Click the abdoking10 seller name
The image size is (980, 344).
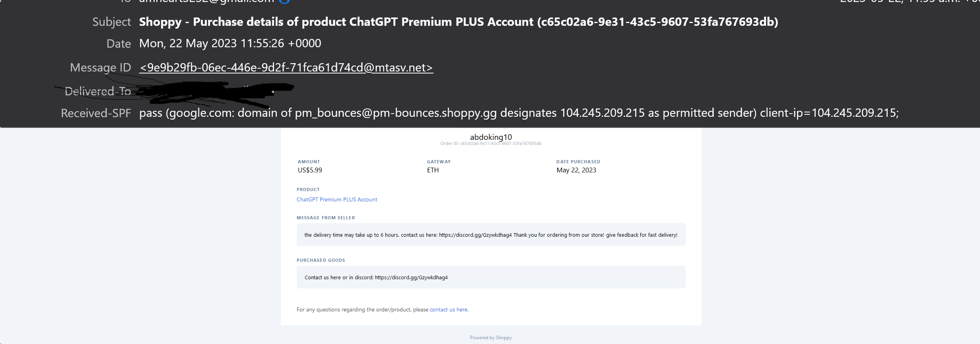[x=491, y=137]
